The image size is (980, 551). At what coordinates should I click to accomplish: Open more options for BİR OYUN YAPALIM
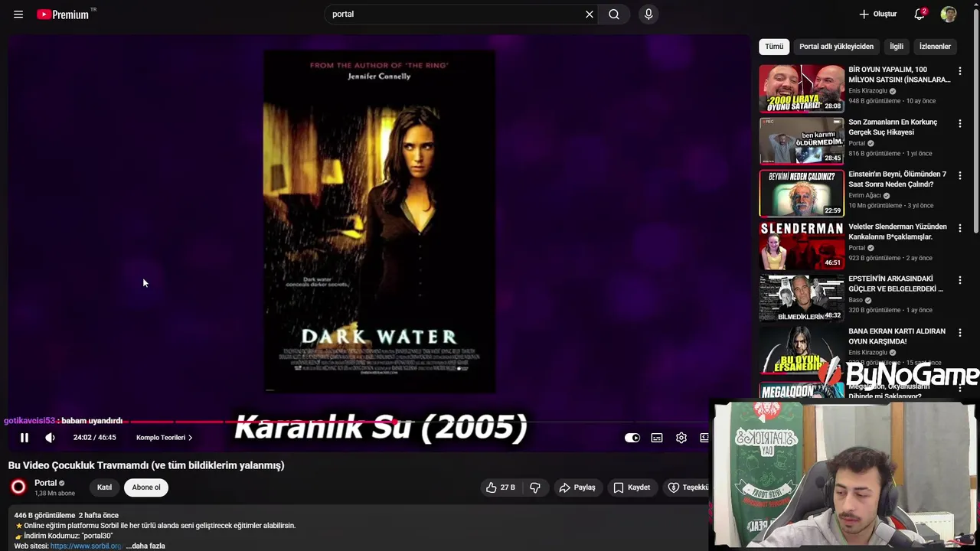(x=960, y=70)
